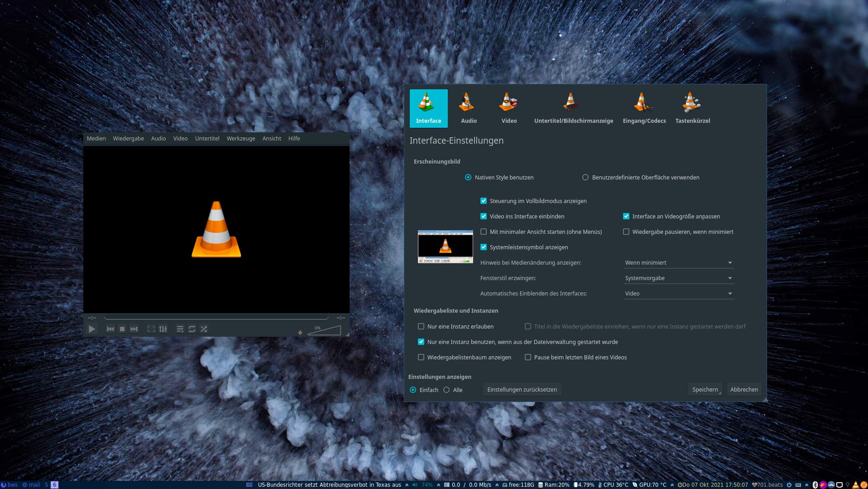Save preferences with Speichern button

(x=705, y=389)
